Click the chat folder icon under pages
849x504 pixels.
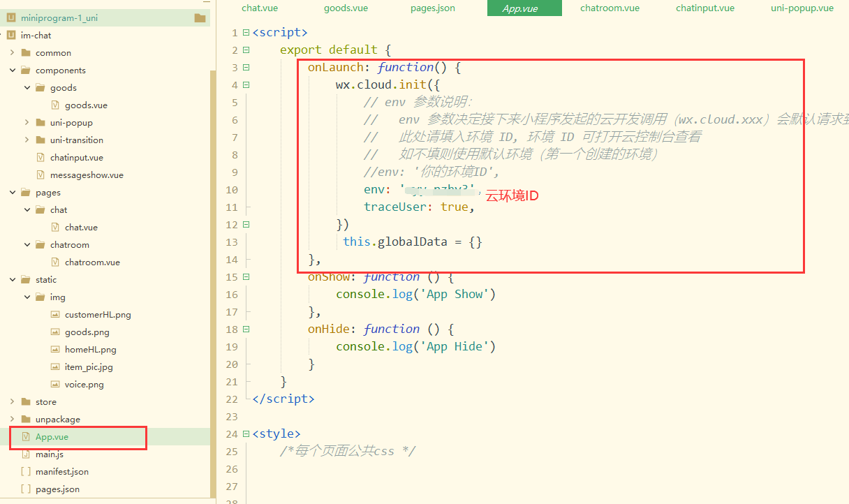pyautogui.click(x=40, y=209)
